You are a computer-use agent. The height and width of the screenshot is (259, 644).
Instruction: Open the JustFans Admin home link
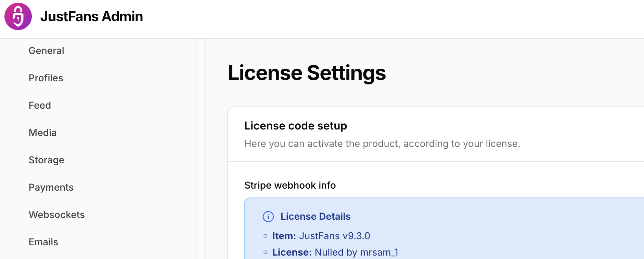[x=92, y=16]
